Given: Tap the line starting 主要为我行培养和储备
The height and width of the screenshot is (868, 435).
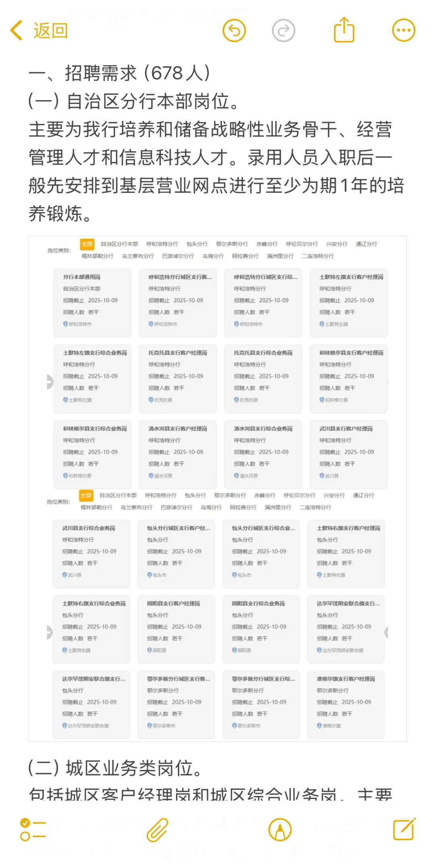Looking at the screenshot, I should [210, 130].
